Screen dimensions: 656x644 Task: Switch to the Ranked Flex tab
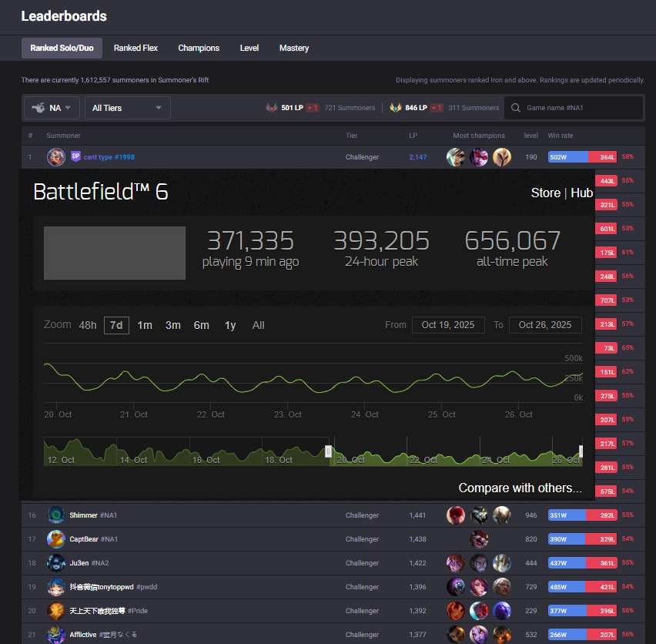136,48
